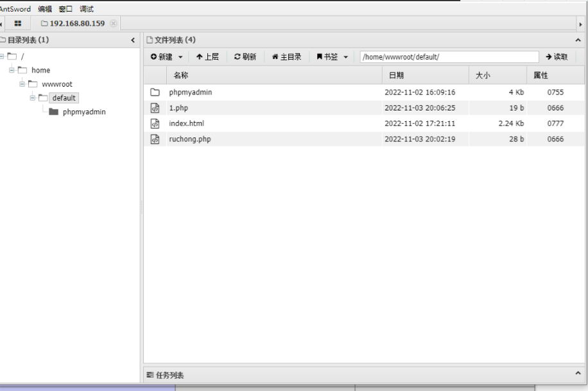Image resolution: width=588 pixels, height=391 pixels.
Task: Select the wwwroot folder in tree
Action: [x=57, y=84]
